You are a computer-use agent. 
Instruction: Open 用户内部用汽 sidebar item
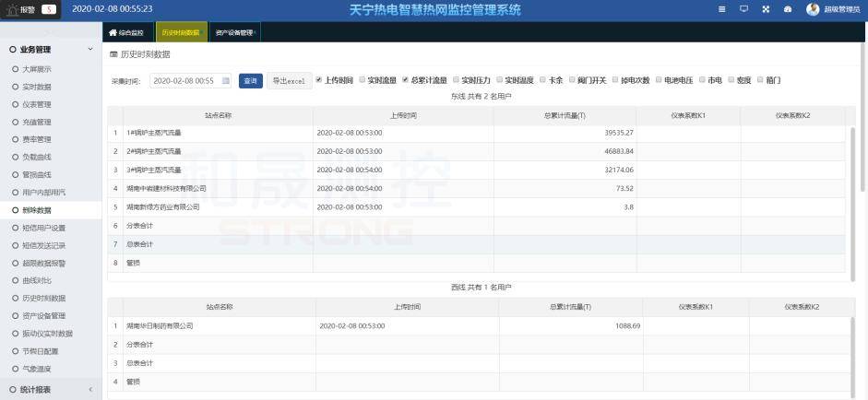(43, 193)
